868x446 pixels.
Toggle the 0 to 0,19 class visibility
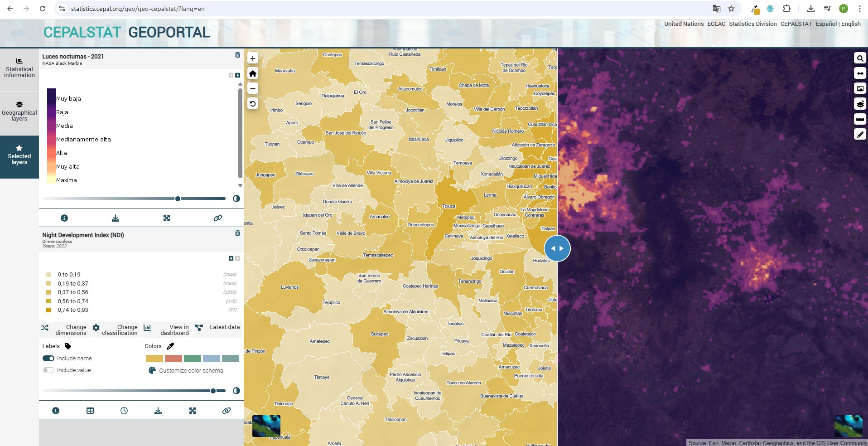[x=48, y=275]
